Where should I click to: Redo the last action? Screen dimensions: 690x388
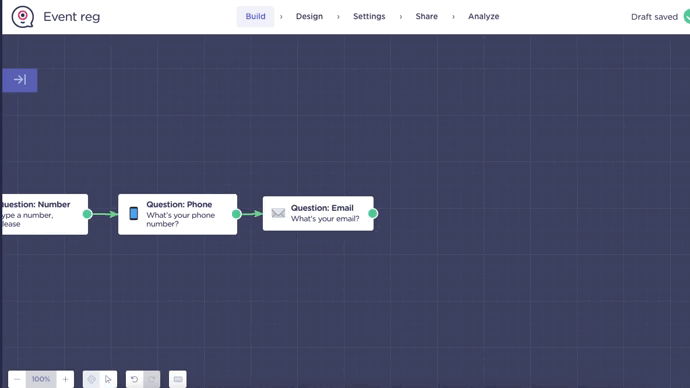[151, 379]
